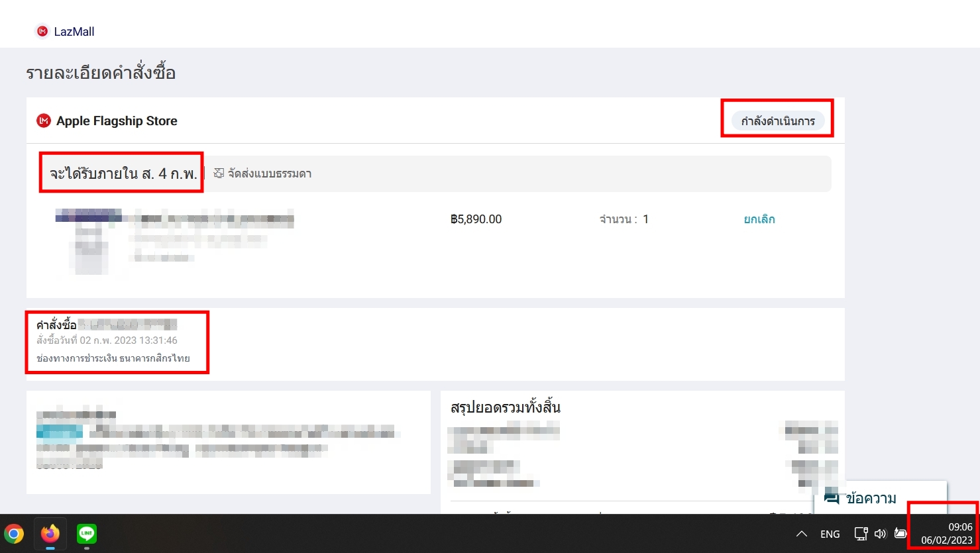
Task: Cancel the order via the ยกเลิก link
Action: pyautogui.click(x=759, y=219)
